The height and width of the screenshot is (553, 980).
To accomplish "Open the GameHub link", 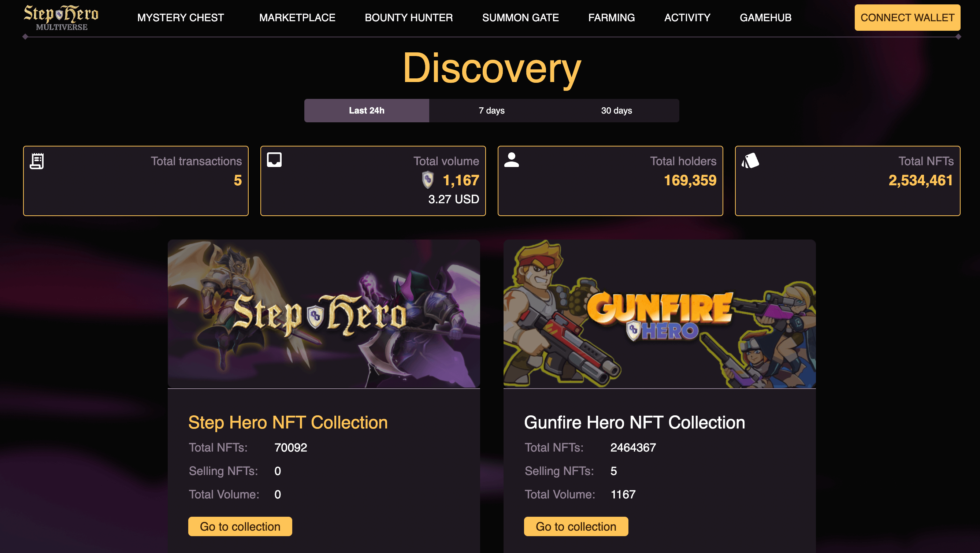I will coord(765,18).
